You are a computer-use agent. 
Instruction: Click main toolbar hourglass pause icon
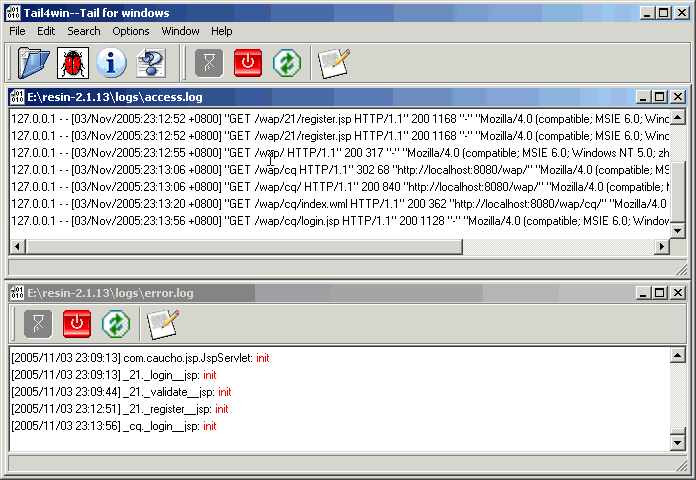[209, 63]
